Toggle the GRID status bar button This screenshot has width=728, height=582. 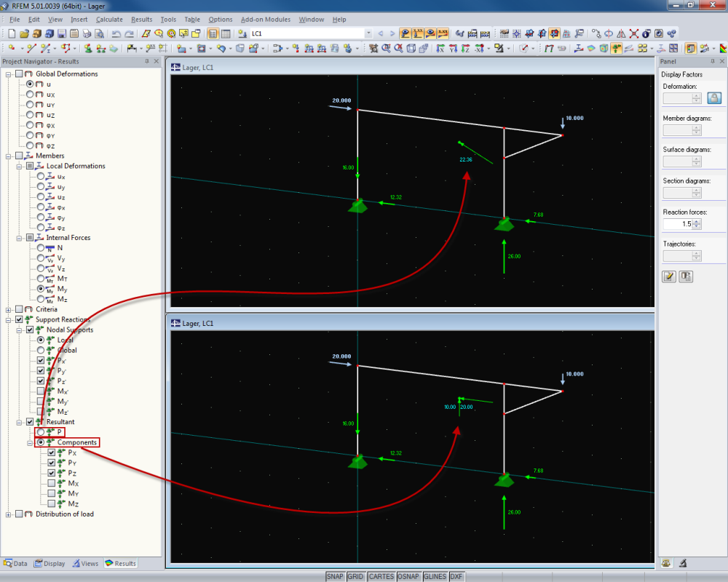click(x=355, y=576)
